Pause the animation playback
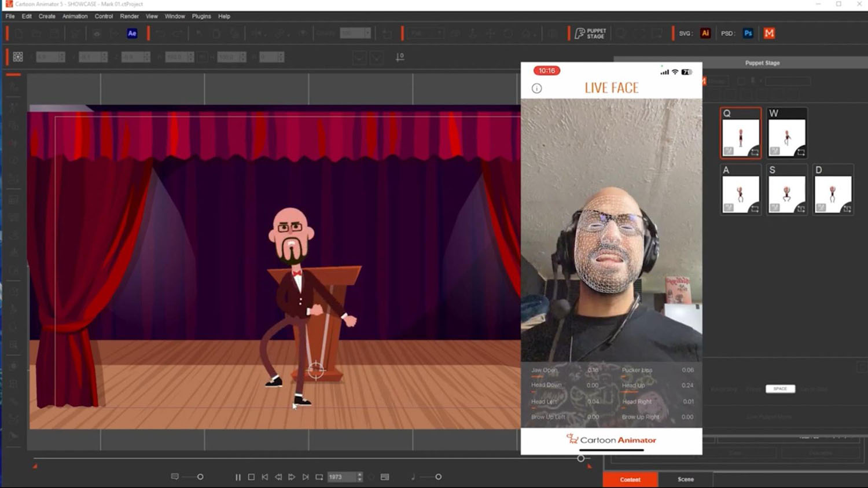This screenshot has height=488, width=868. click(x=238, y=477)
